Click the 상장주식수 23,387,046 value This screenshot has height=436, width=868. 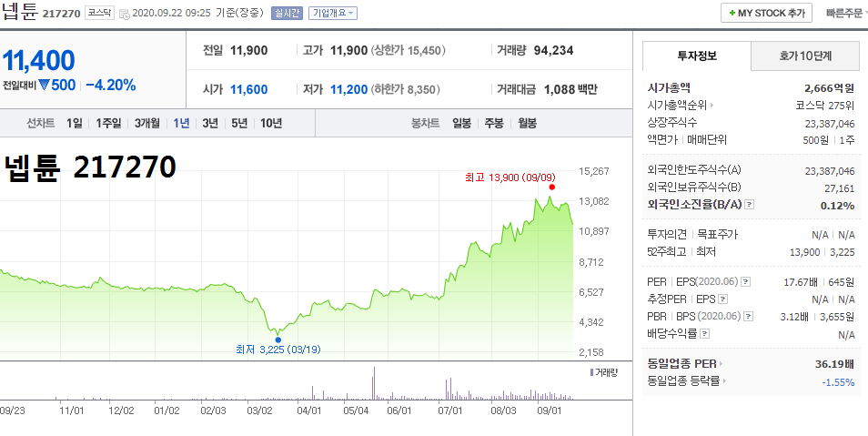pyautogui.click(x=829, y=123)
